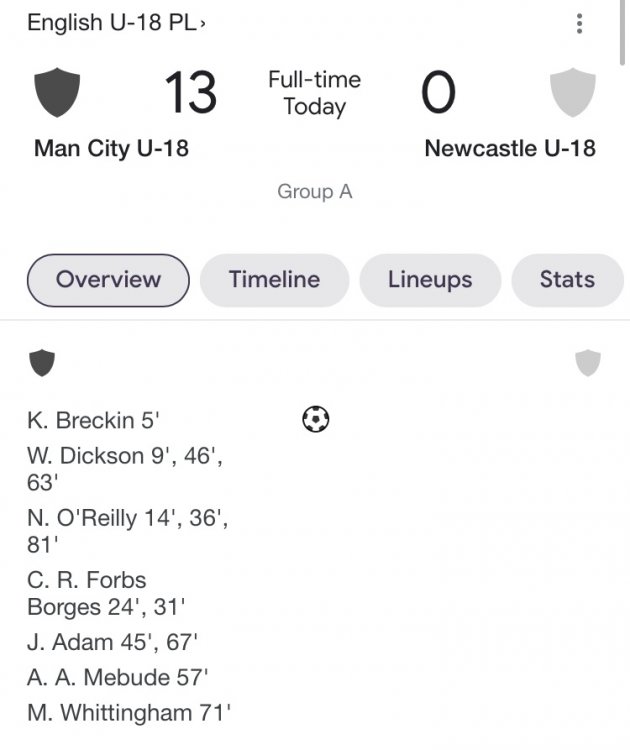Show the Stats tab
The height and width of the screenshot is (750, 630).
[567, 280]
